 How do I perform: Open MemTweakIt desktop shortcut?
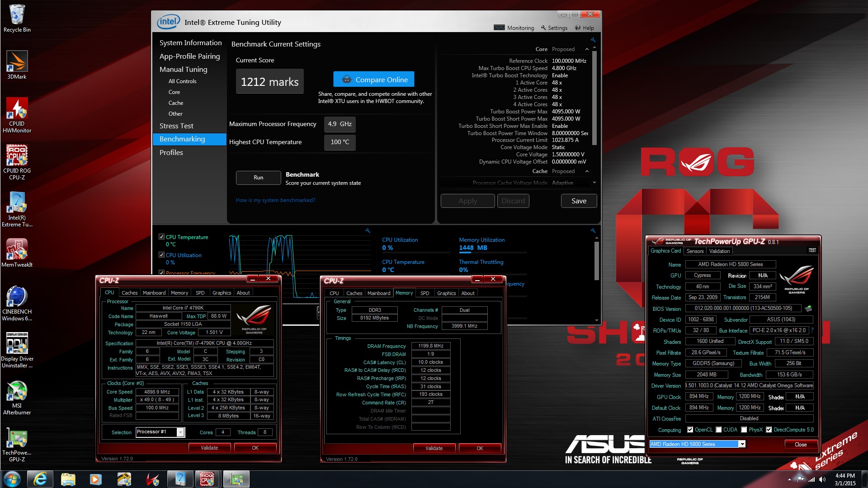tap(17, 253)
